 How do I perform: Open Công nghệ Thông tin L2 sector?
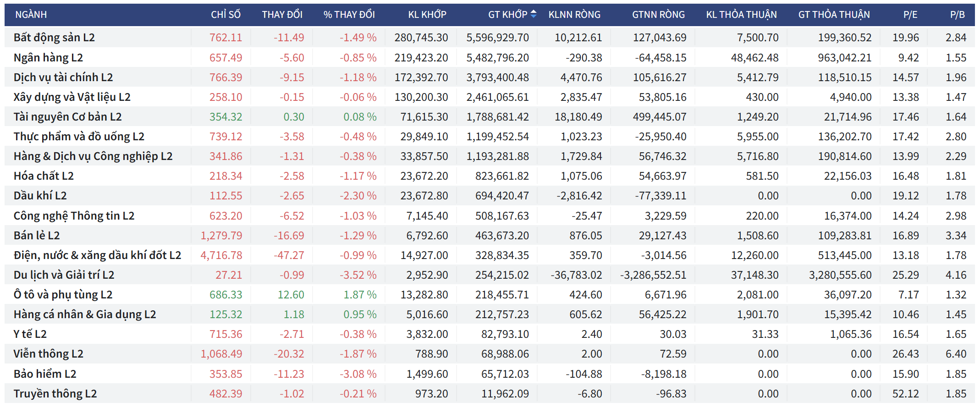click(x=74, y=216)
